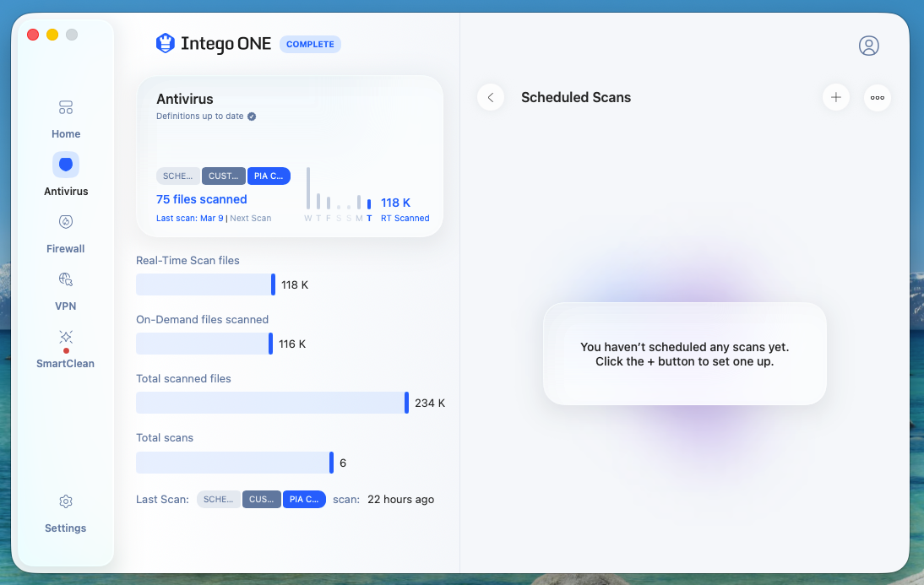Select CUS... tab in Last Scan row
This screenshot has height=585, width=924.
click(x=262, y=499)
